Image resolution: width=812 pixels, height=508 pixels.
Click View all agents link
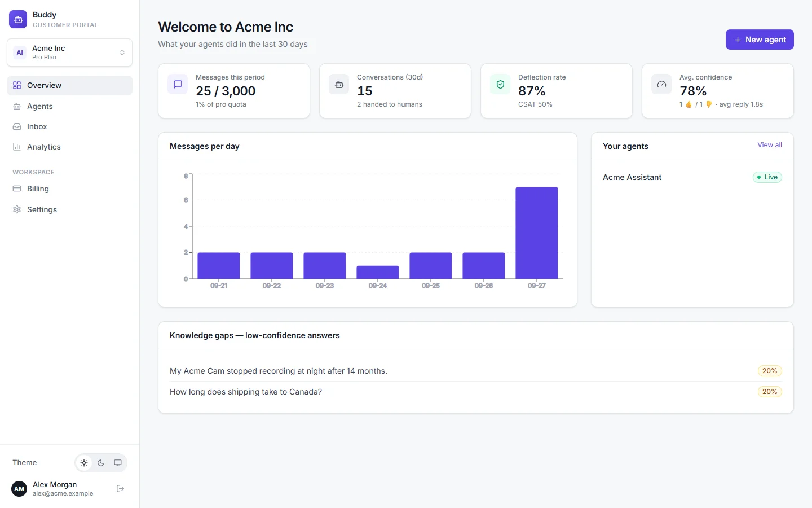[770, 145]
